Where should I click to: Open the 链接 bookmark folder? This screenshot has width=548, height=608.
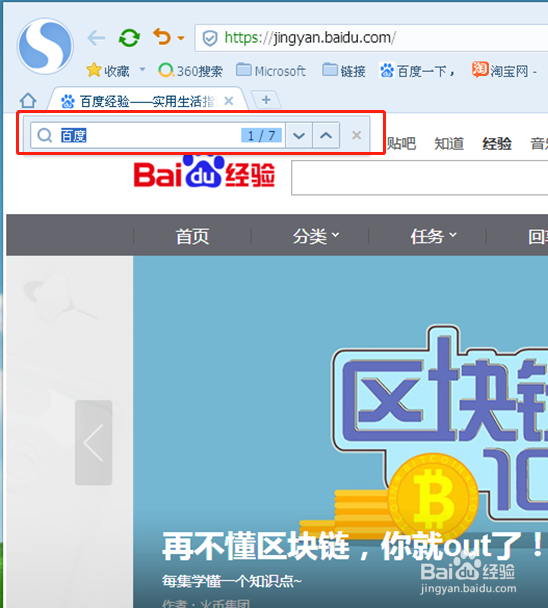(344, 71)
